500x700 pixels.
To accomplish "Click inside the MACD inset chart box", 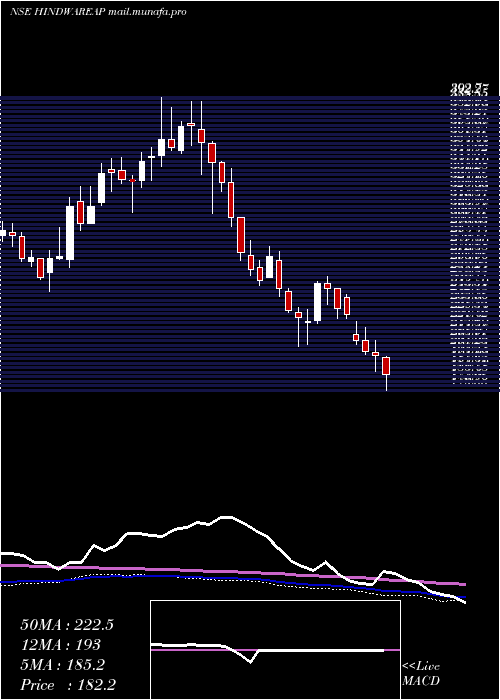I will (x=275, y=650).
